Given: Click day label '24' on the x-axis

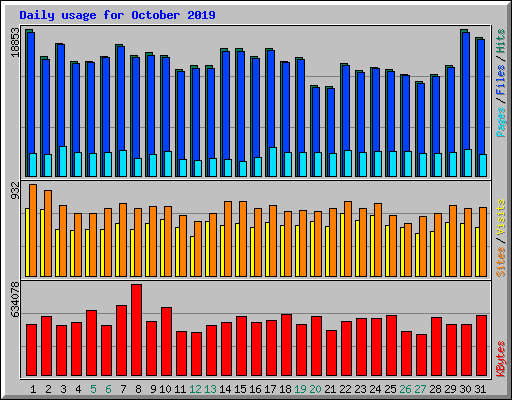Looking at the screenshot, I should (375, 389).
